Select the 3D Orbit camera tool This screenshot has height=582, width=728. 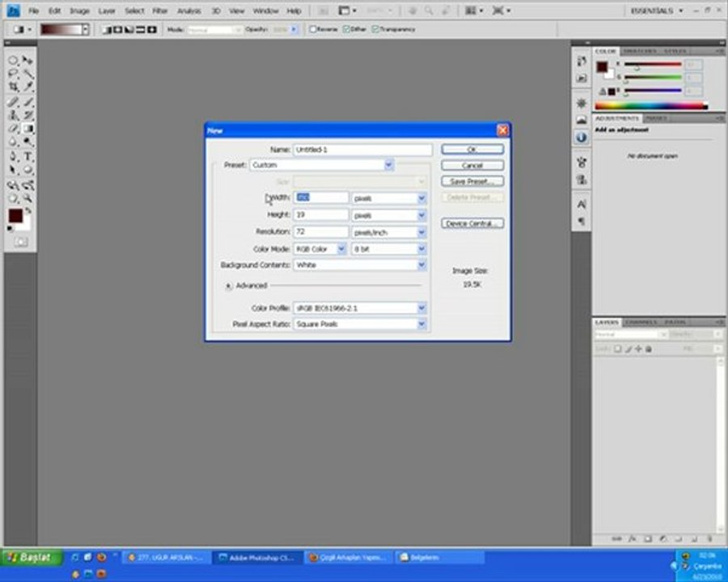click(28, 185)
